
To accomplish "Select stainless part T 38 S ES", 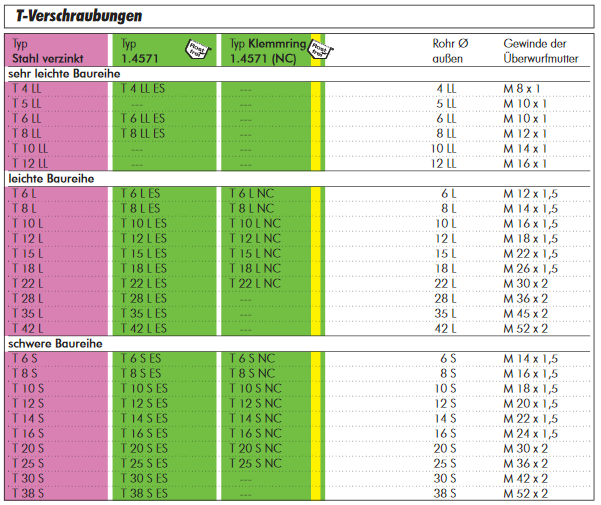I will (x=145, y=493).
